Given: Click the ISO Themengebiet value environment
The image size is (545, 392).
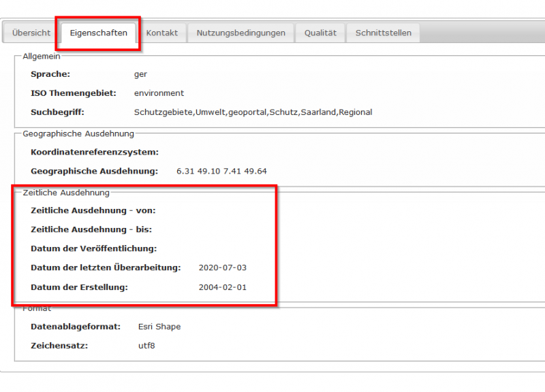Looking at the screenshot, I should [159, 93].
